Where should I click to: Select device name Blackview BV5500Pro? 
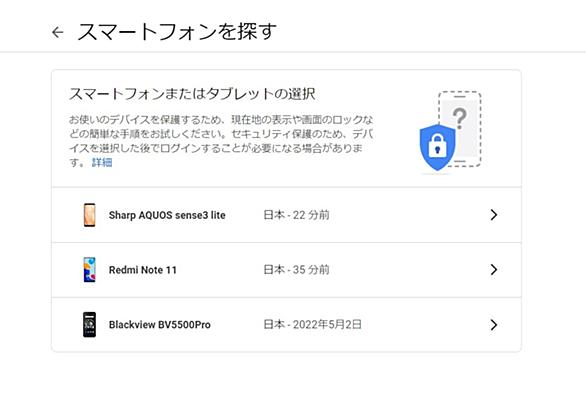[160, 325]
